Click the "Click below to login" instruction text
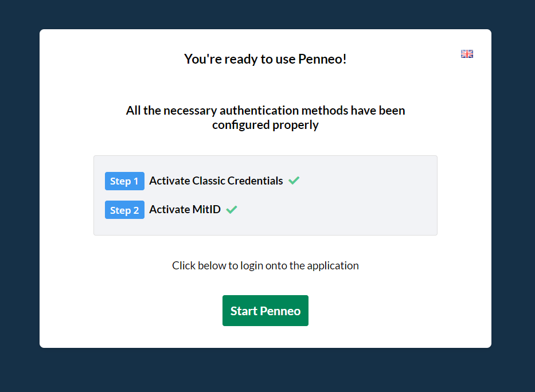The width and height of the screenshot is (535, 392). (265, 265)
